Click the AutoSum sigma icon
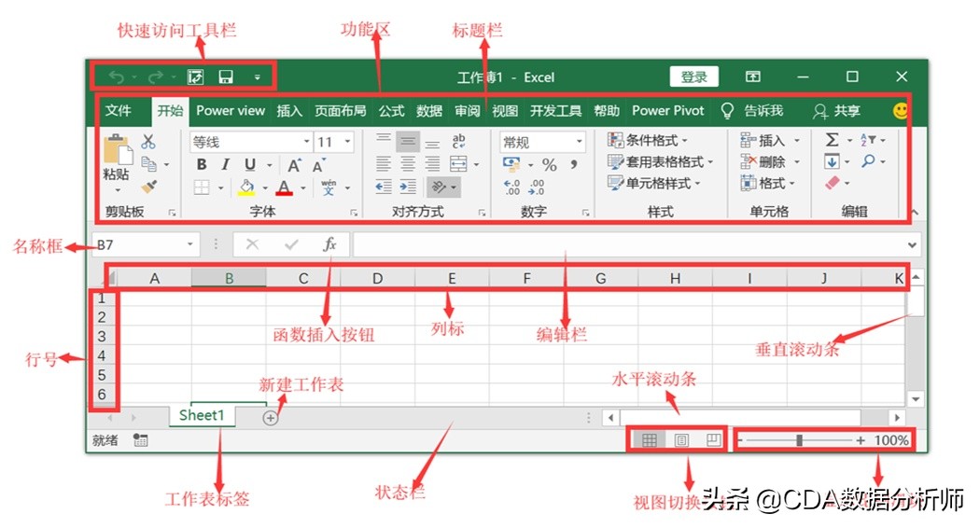 click(832, 139)
